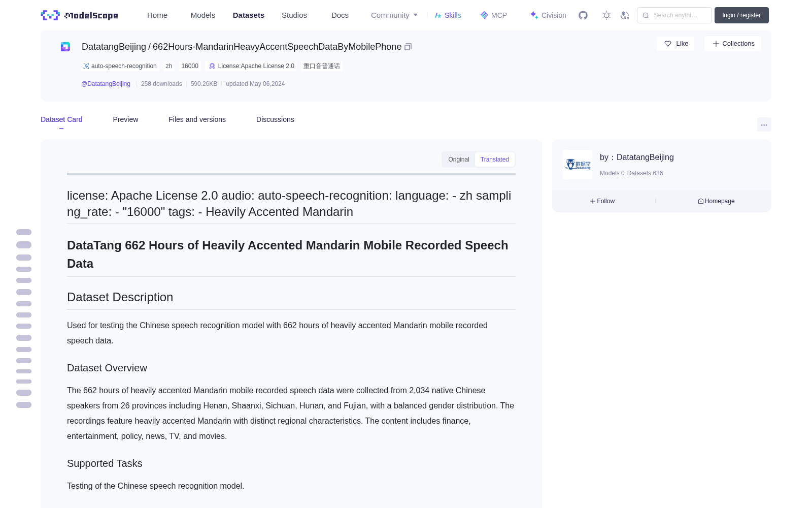
Task: Click the zh language tag
Action: [x=169, y=66]
